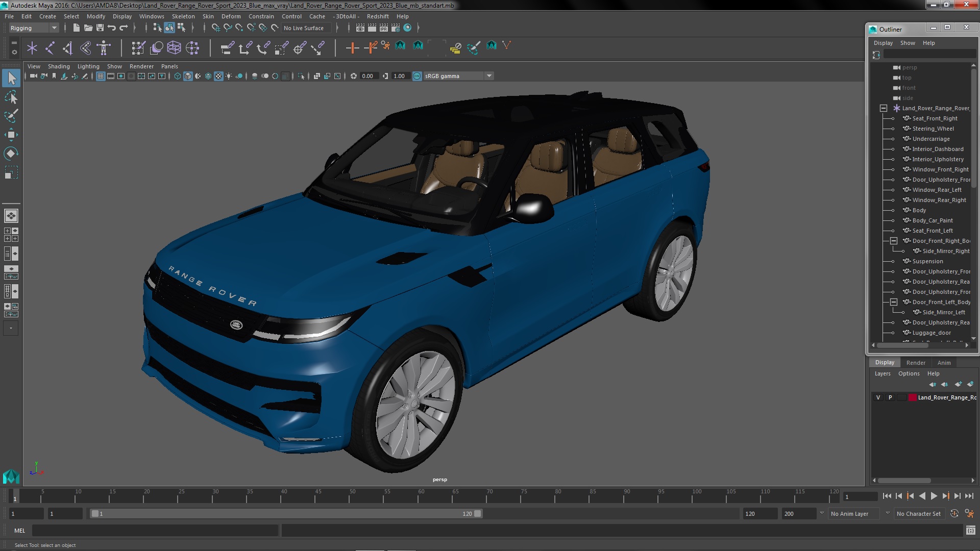Toggle viewport grid display button
980x551 pixels.
pyautogui.click(x=101, y=76)
